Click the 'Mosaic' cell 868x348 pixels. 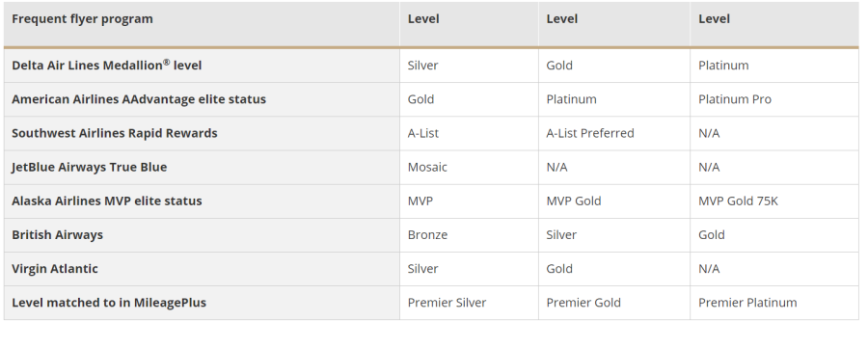[x=469, y=167]
